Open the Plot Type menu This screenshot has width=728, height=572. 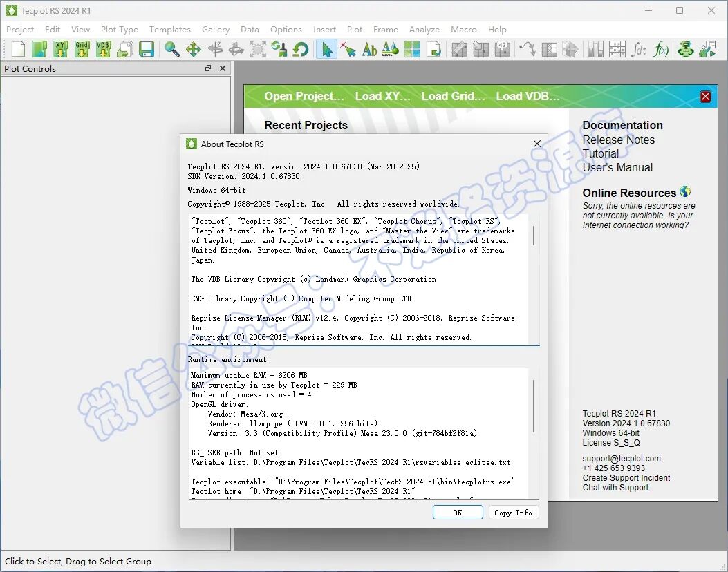coord(120,29)
